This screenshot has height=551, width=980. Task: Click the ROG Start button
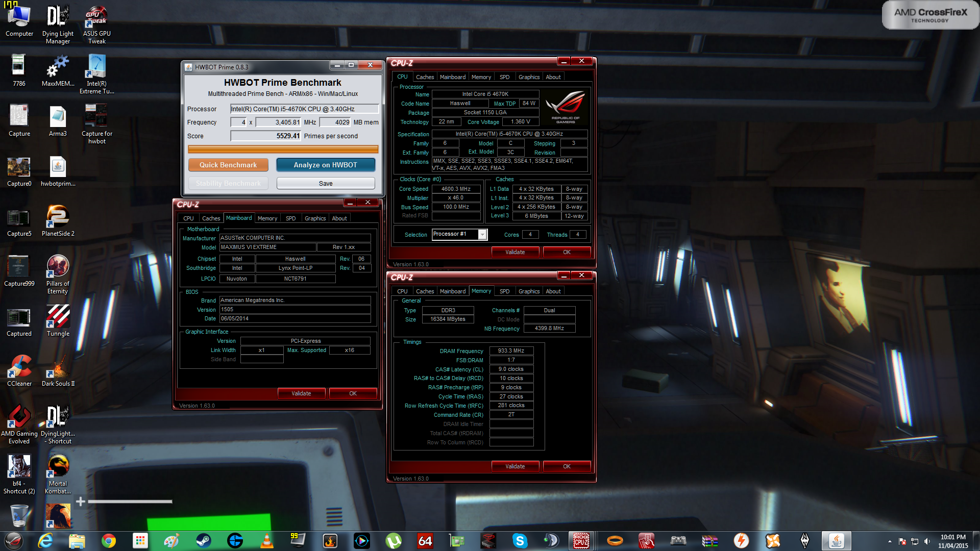point(14,540)
